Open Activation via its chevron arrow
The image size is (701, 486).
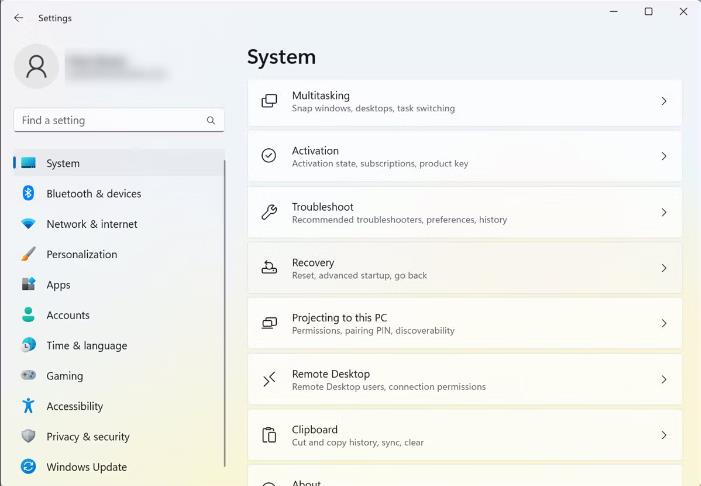664,156
